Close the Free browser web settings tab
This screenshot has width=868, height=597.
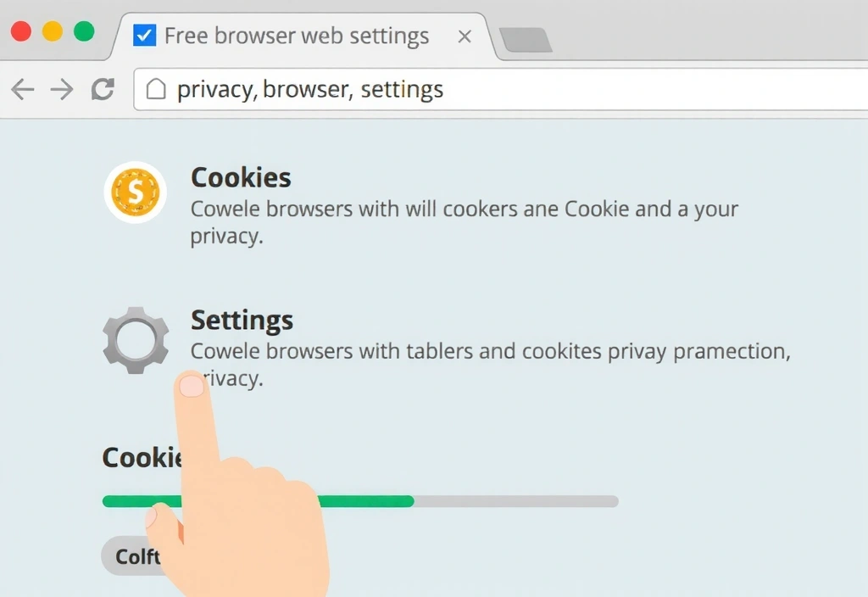465,36
